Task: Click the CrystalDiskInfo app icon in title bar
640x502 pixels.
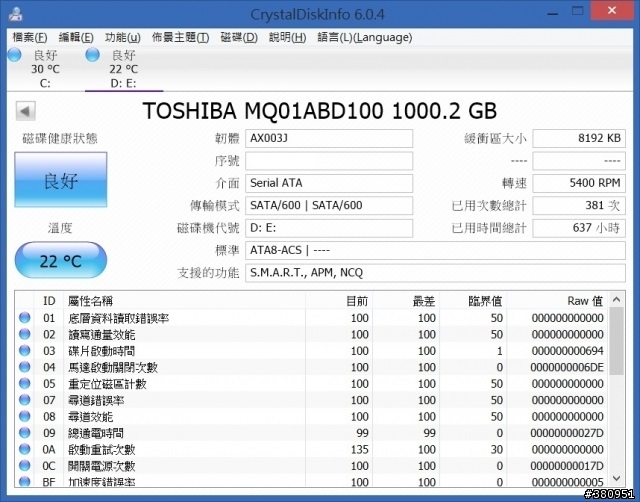Action: tap(16, 14)
